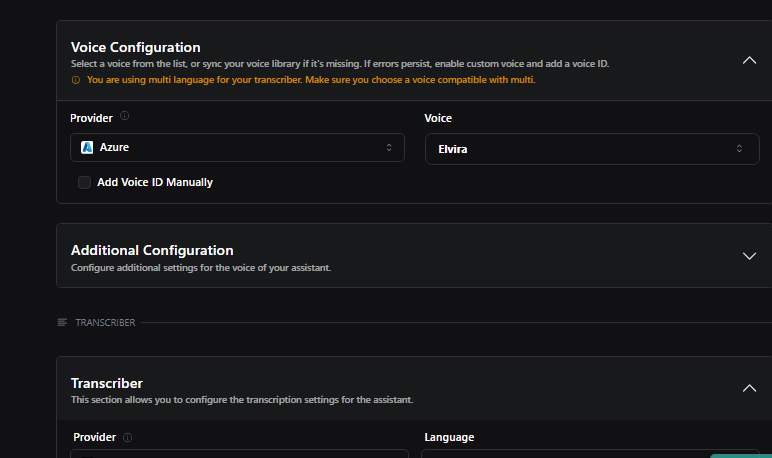Viewport: 772px width, 458px height.
Task: Click the Voice Configuration heading
Action: click(x=136, y=47)
